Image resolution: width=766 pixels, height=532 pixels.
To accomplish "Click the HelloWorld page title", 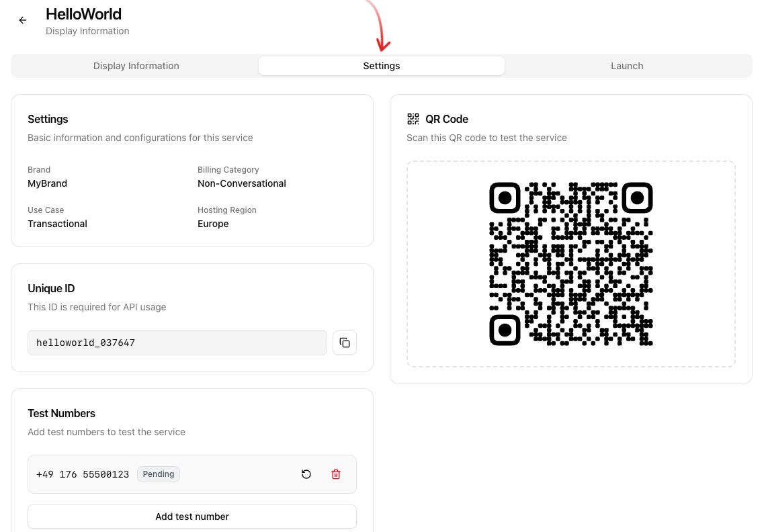I will point(83,14).
